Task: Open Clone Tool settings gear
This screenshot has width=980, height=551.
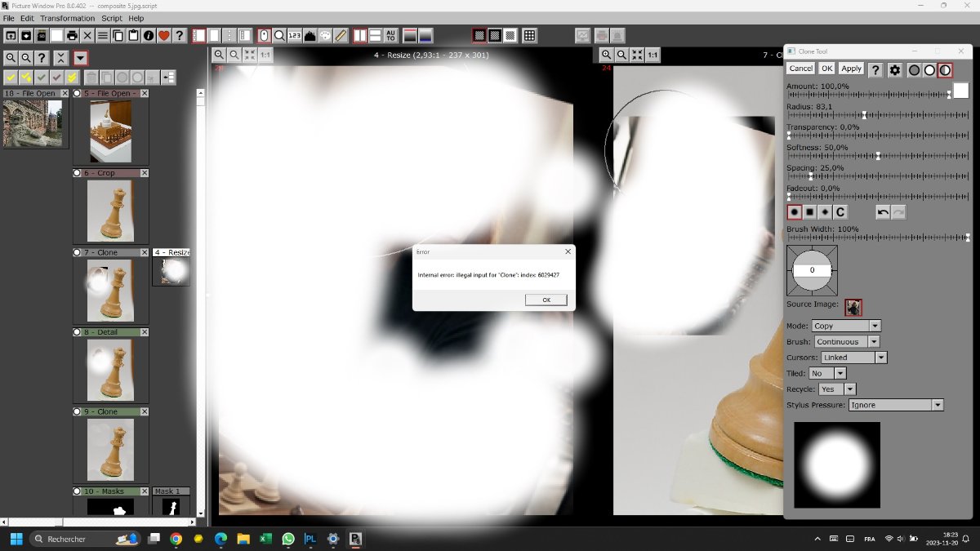Action: [x=895, y=70]
